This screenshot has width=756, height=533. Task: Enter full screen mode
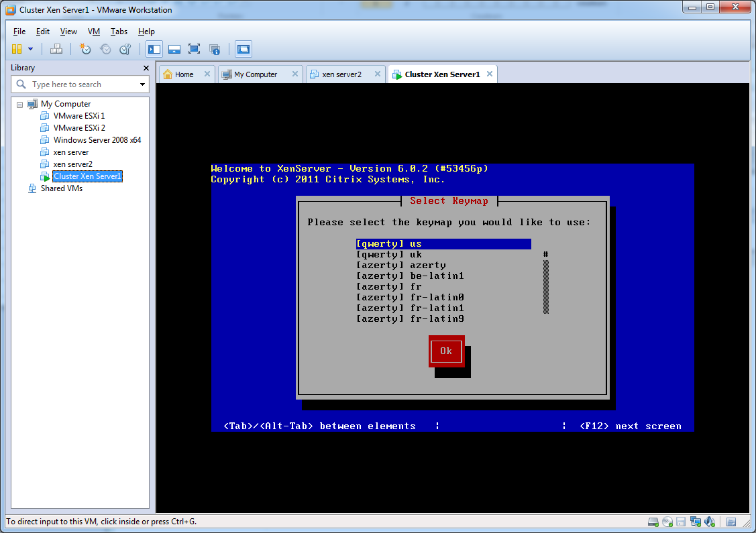(195, 49)
